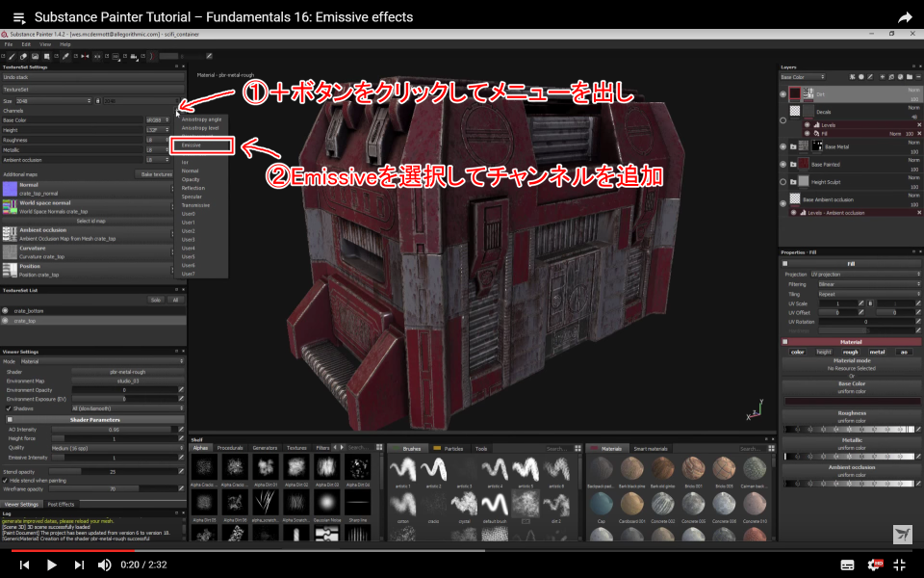
Task: Open the File menu
Action: [9, 44]
